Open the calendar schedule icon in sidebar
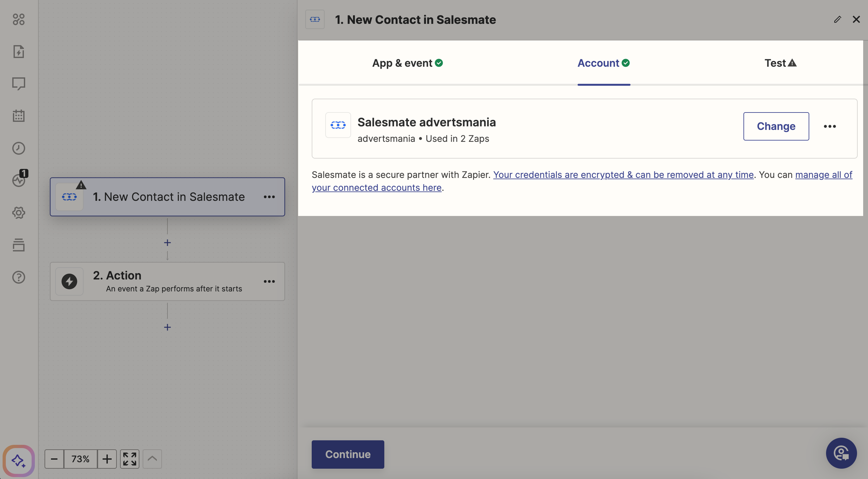The image size is (868, 479). coord(18,116)
